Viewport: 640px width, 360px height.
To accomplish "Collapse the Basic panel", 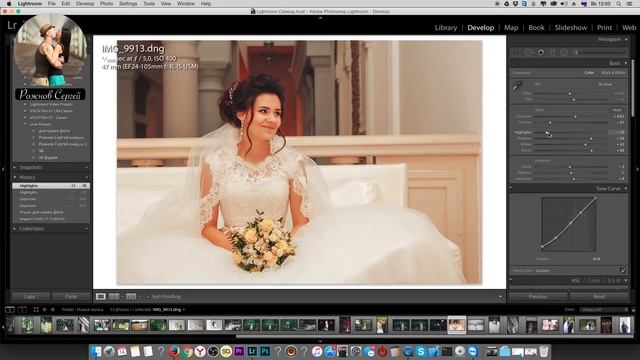I will [626, 63].
